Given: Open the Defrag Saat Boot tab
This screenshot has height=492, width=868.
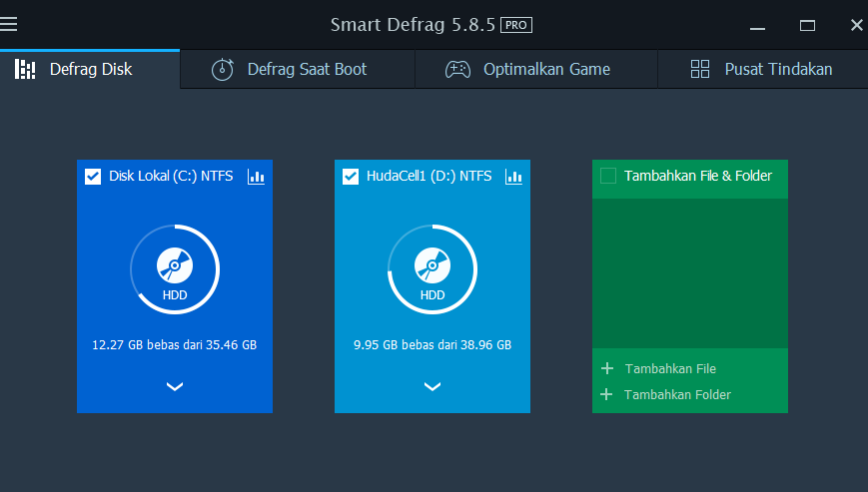Looking at the screenshot, I should (298, 69).
